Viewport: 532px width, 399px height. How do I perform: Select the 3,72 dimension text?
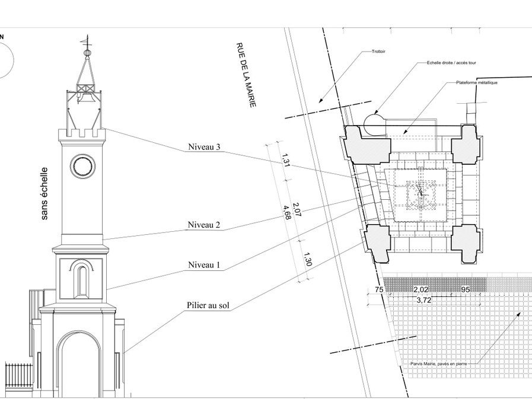pyautogui.click(x=423, y=301)
